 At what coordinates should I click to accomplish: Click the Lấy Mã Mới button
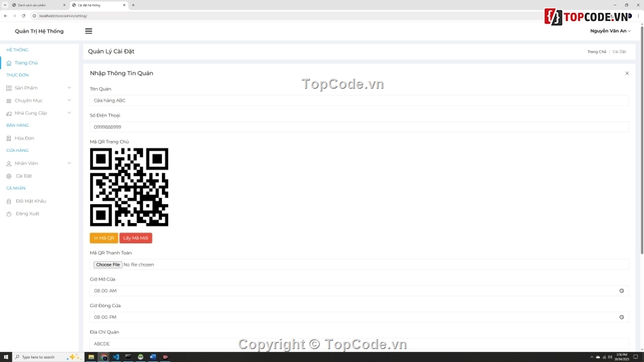click(x=136, y=238)
